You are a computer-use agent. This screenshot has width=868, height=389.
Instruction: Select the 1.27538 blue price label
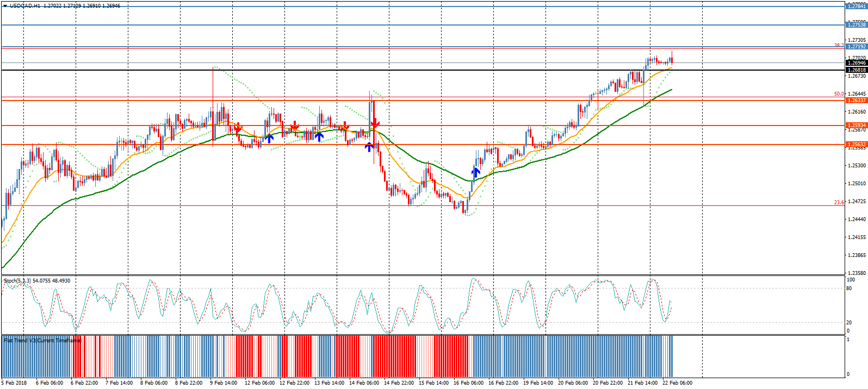tap(856, 25)
